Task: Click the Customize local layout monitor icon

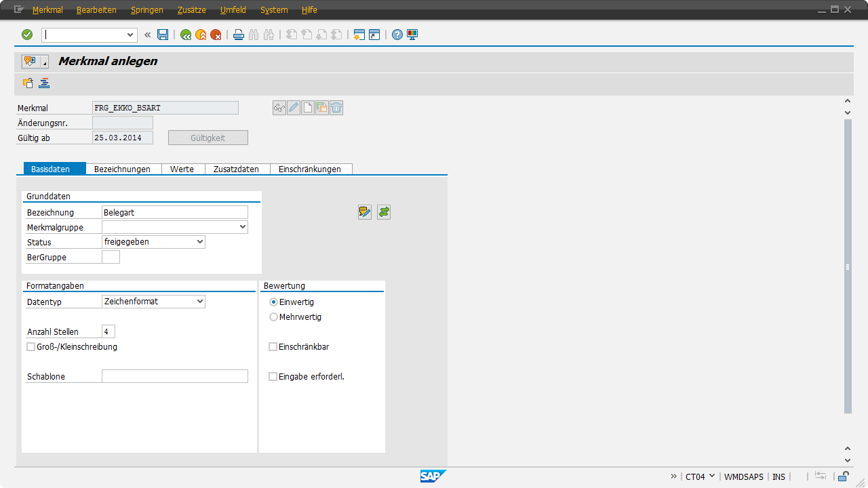Action: click(x=412, y=35)
